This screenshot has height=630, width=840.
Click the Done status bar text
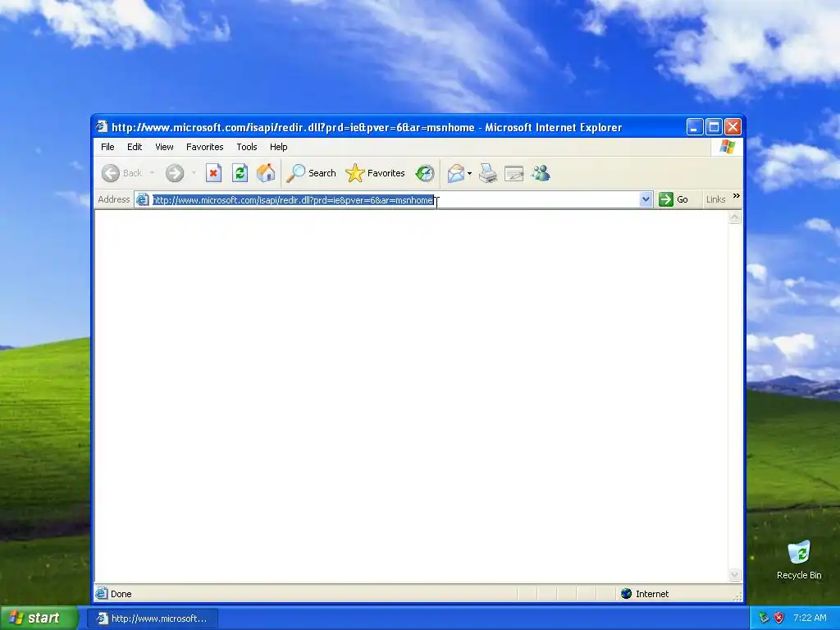coord(121,594)
